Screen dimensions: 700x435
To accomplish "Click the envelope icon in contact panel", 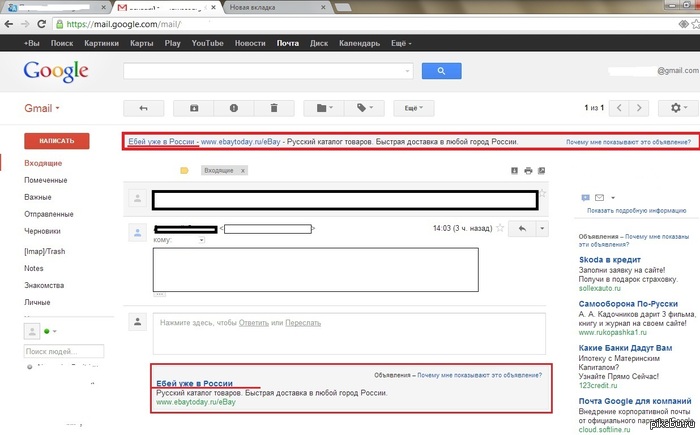I will tap(600, 197).
